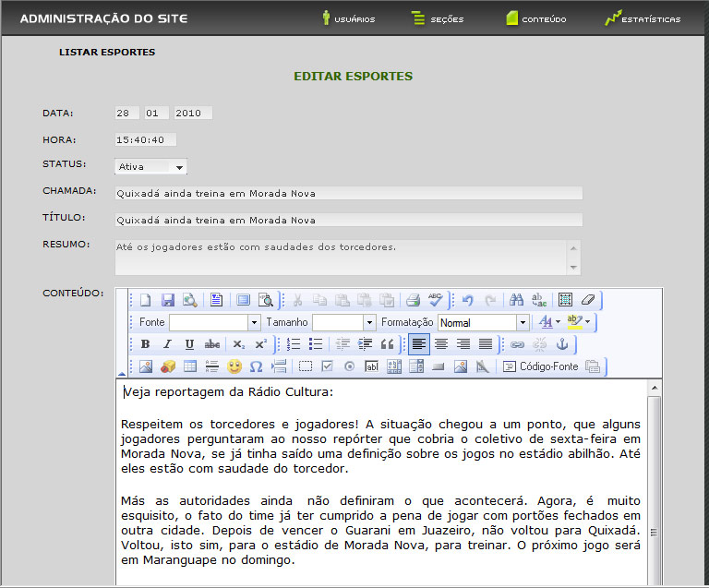Image resolution: width=709 pixels, height=588 pixels.
Task: Insert a text field form element
Action: (x=371, y=366)
